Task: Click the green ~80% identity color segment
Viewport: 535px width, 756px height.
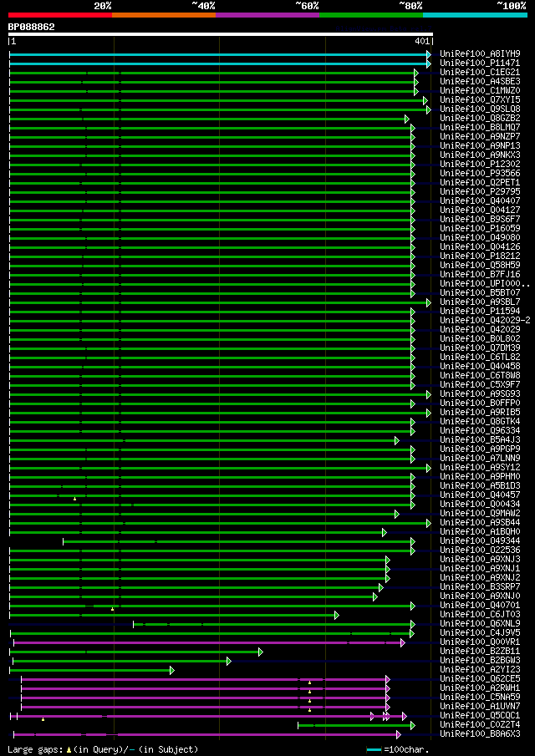Action: [x=371, y=15]
